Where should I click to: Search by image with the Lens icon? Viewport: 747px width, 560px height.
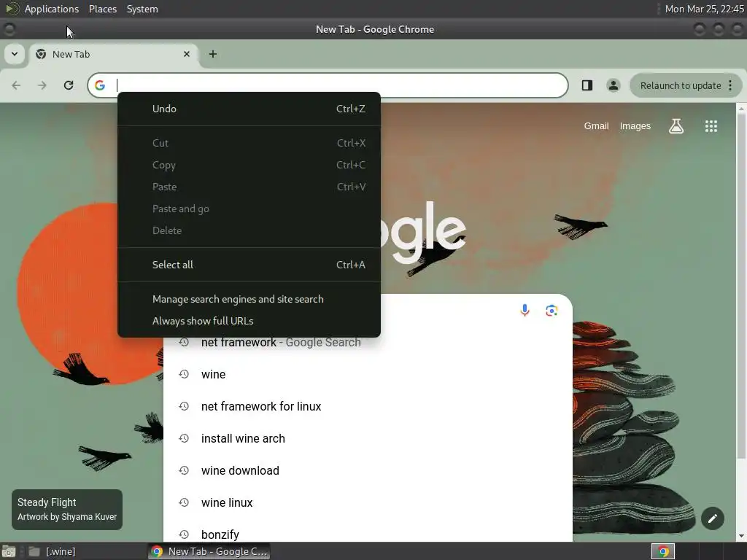pyautogui.click(x=551, y=311)
